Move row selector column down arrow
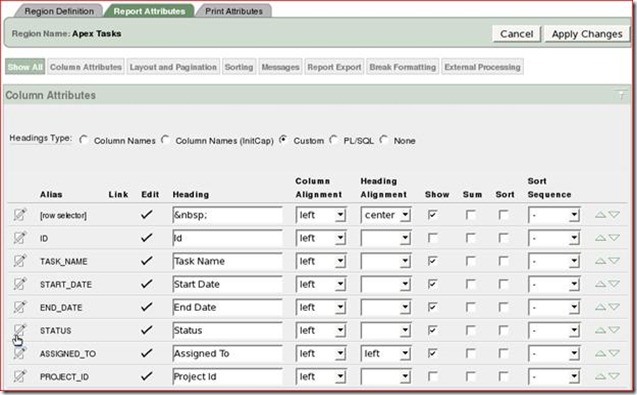 coord(614,215)
